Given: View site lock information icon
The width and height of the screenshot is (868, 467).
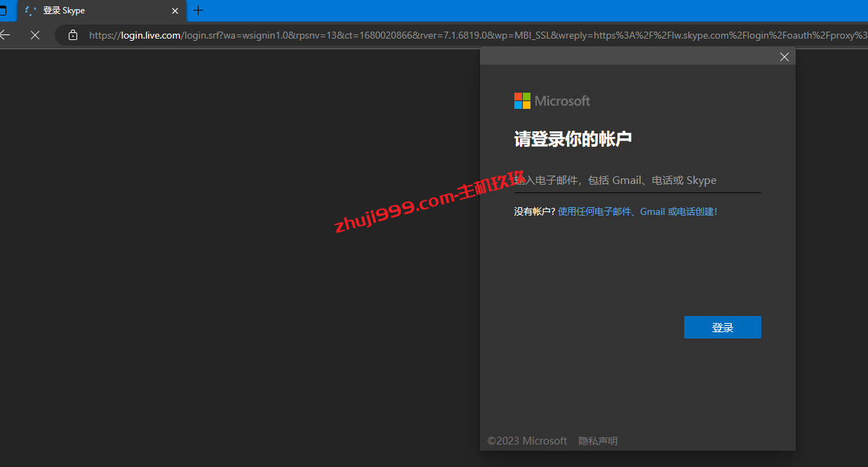Looking at the screenshot, I should tap(73, 34).
